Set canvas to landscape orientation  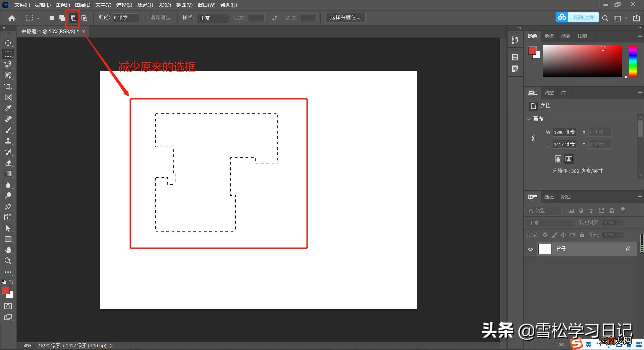(x=569, y=159)
